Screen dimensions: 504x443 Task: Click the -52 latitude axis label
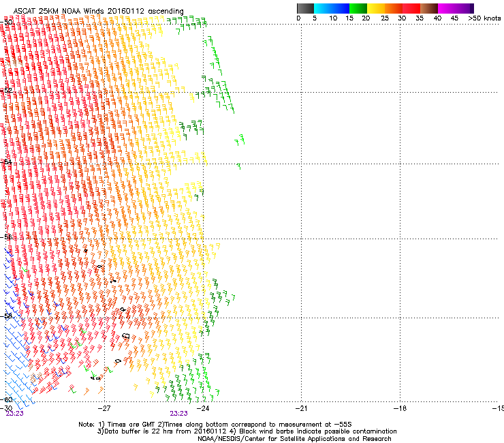coord(6,91)
